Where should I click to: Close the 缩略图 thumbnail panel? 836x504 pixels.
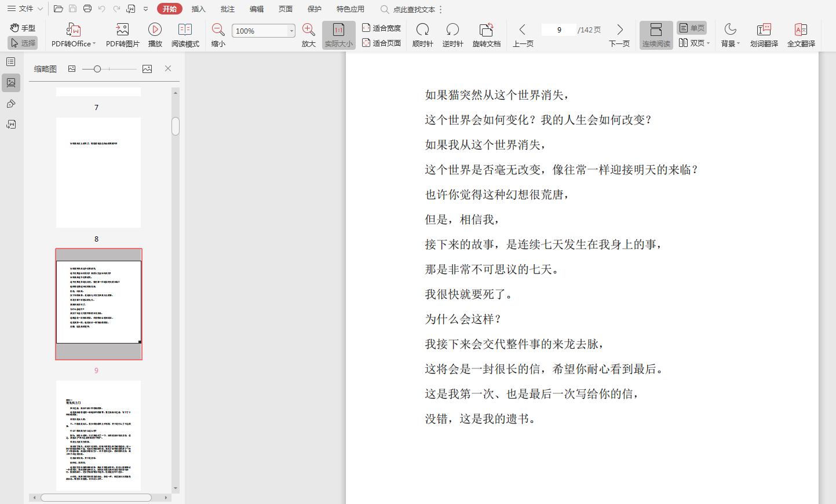tap(168, 68)
